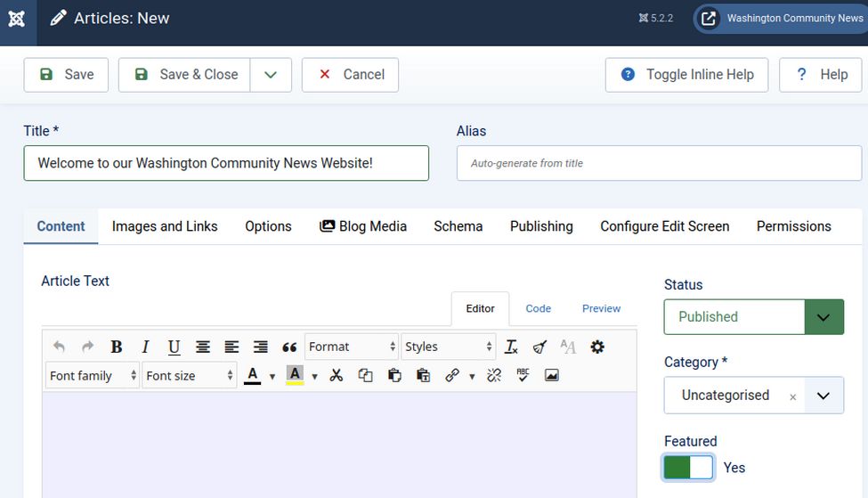Expand the Save & Close options arrow

point(271,75)
